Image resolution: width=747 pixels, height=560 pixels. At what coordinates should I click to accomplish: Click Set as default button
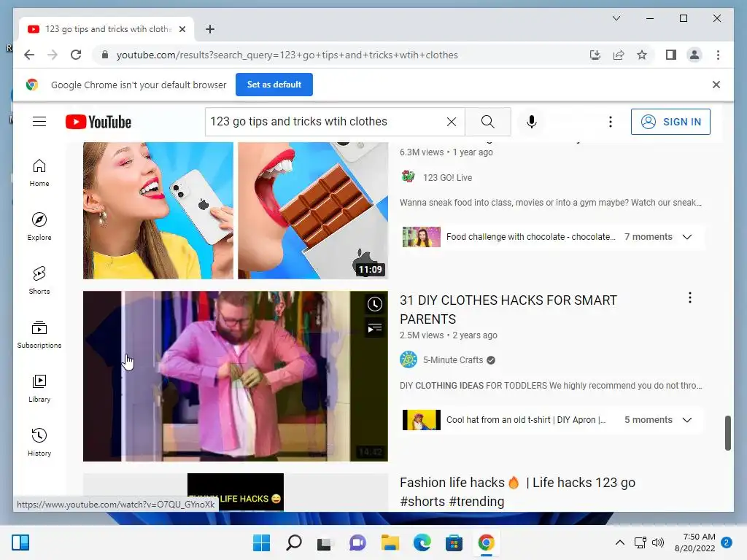click(x=274, y=85)
